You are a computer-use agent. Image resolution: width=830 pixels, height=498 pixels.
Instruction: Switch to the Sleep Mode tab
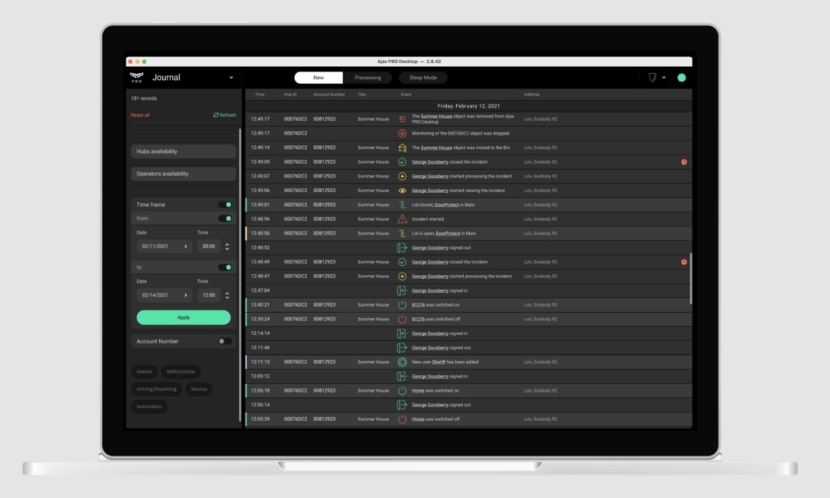pos(423,78)
